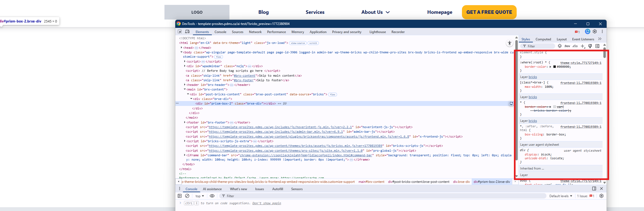Open the console settings gear
644x211 pixels.
pyautogui.click(x=601, y=196)
